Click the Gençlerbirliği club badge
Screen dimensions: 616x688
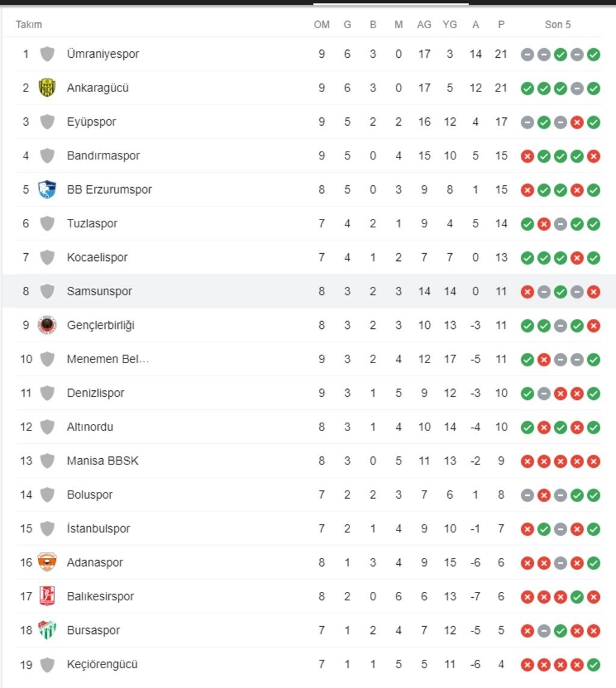(x=47, y=325)
